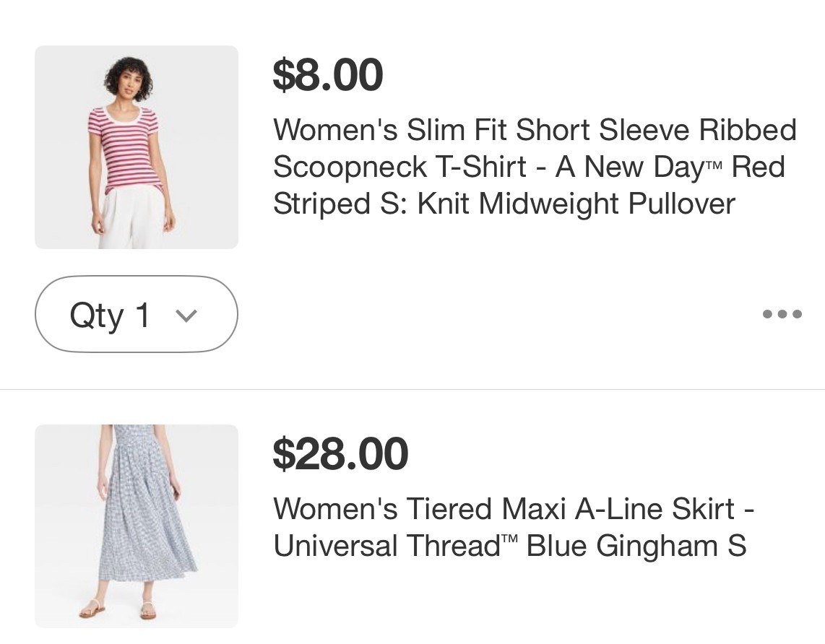Open the Red Striped Scoopneck T-Shirt listing
Image resolution: width=825 pixels, height=644 pixels.
click(x=535, y=167)
